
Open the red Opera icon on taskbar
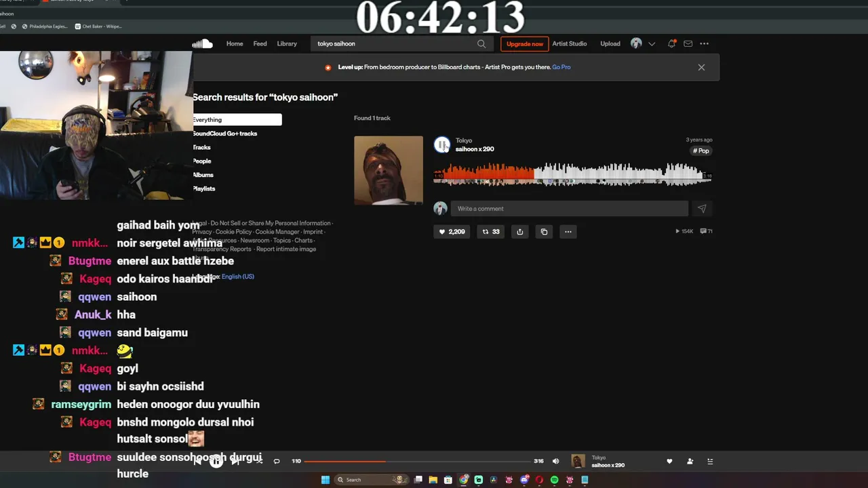[539, 480]
